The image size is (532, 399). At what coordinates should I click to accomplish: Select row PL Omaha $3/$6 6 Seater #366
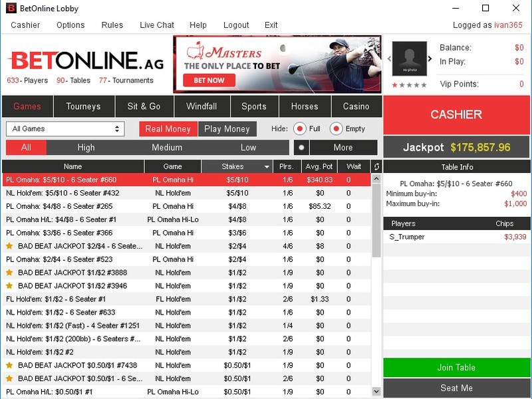pos(187,233)
